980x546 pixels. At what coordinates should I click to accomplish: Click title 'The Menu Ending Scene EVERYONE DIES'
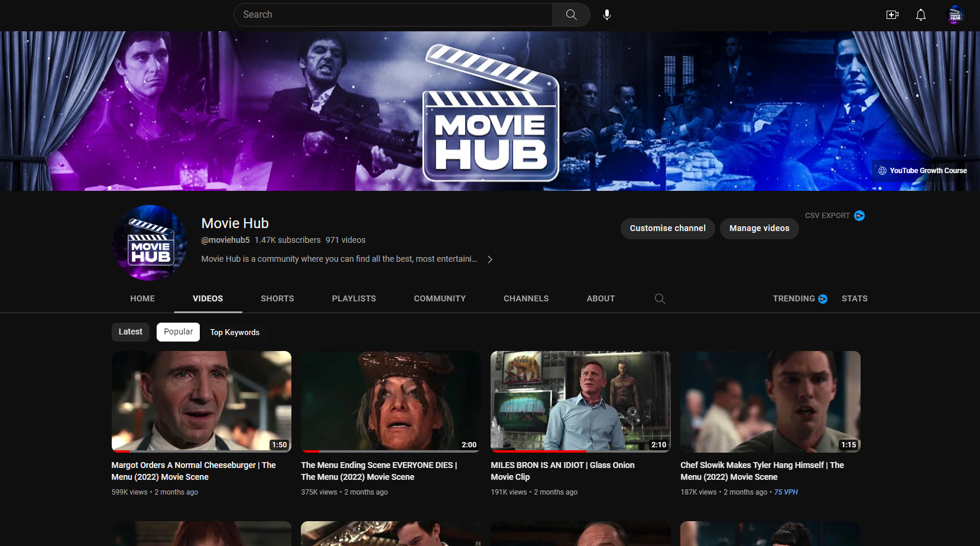point(379,471)
